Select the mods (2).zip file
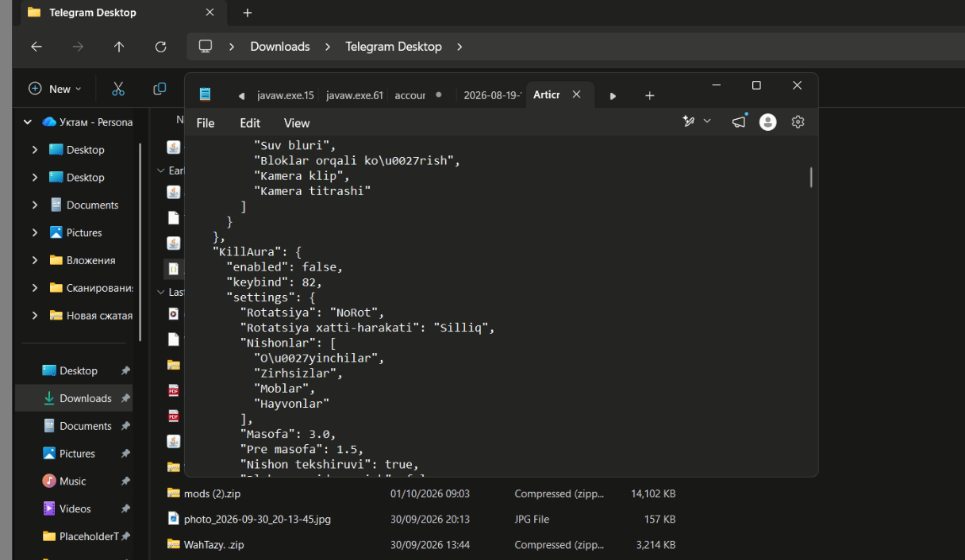Screen dimensions: 965x560 point(212,493)
